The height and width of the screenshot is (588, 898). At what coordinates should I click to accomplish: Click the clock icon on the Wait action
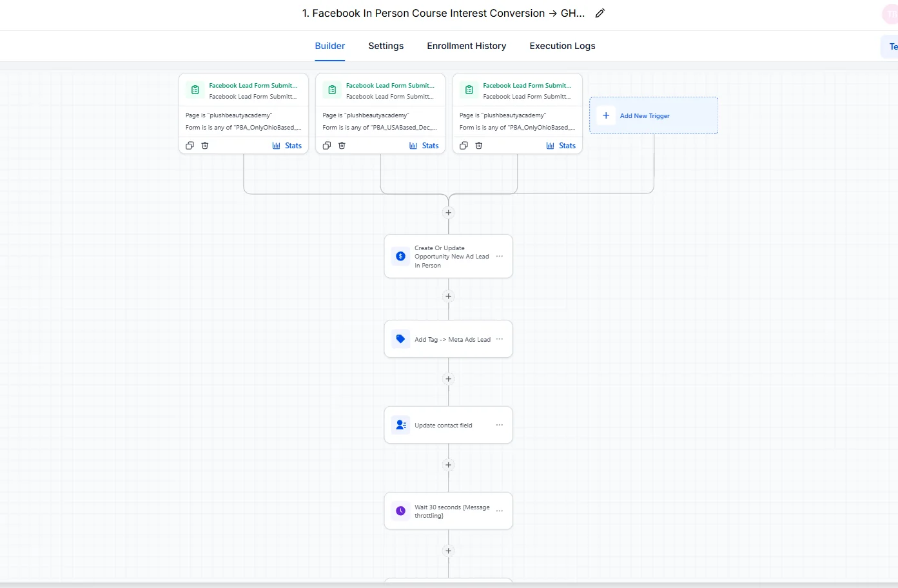[400, 511]
